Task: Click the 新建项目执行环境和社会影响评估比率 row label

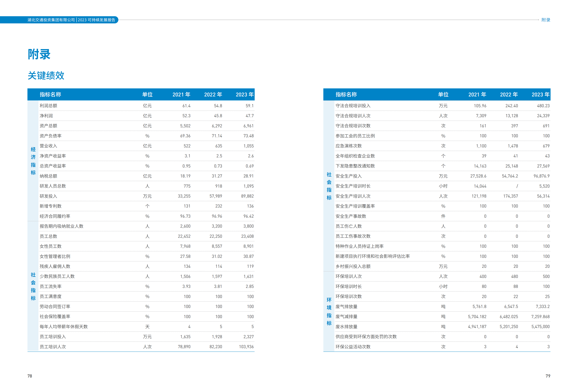Action: click(x=373, y=256)
